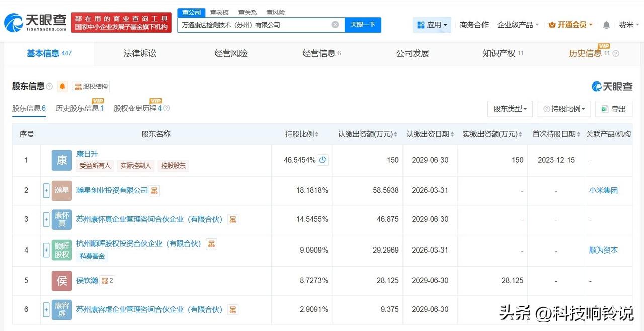Click equity structure icon beside 瀚星创业投资有限公司
The width and height of the screenshot is (644, 331).
point(154,190)
